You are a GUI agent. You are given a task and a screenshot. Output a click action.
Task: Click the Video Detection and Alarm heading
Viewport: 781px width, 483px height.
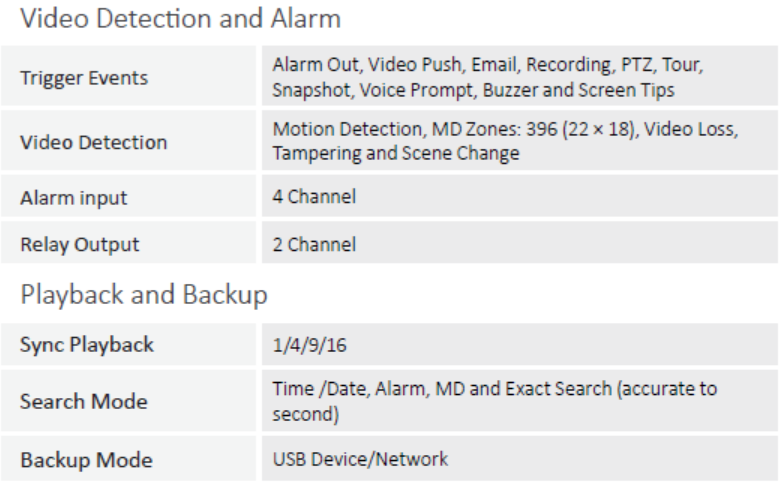pos(180,19)
